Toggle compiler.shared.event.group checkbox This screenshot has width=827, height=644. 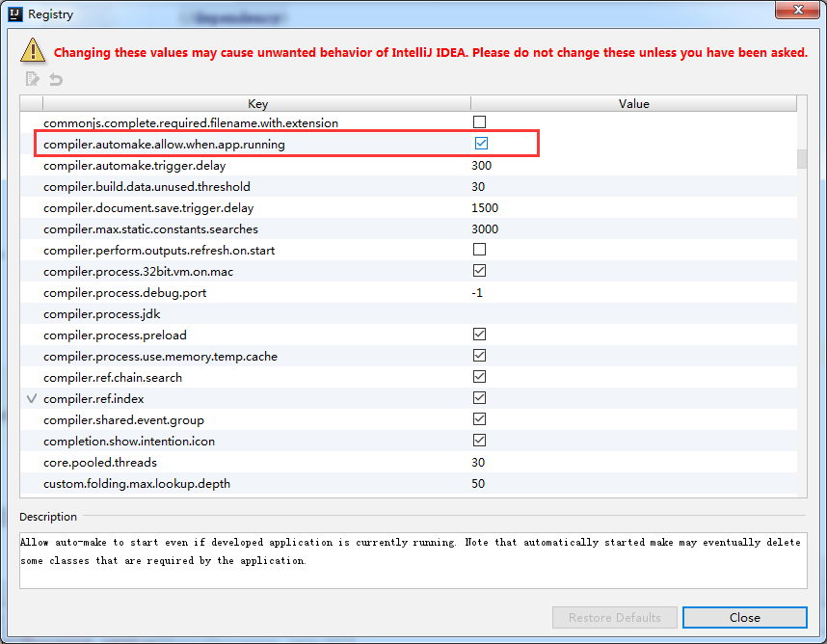(479, 418)
